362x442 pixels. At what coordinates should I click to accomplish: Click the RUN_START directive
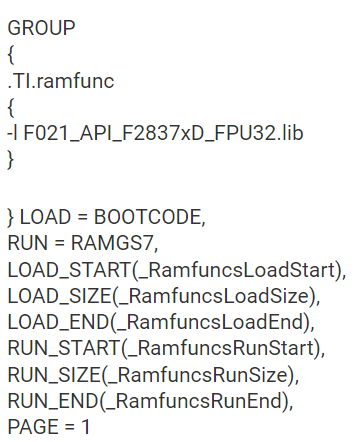point(64,348)
